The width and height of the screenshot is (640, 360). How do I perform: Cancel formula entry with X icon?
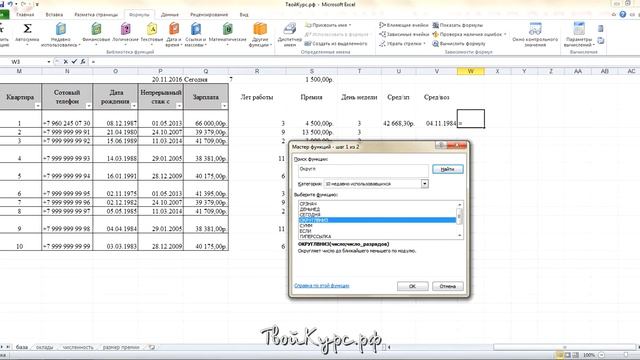(66, 62)
